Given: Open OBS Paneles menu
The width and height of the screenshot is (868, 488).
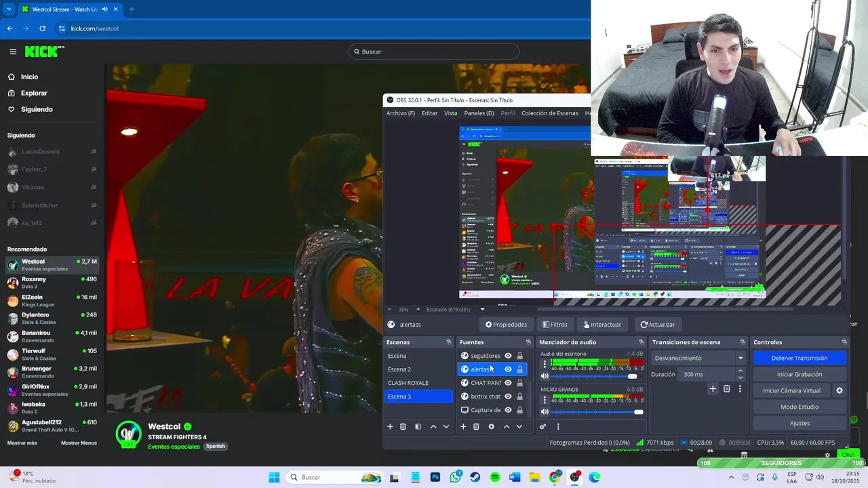Looking at the screenshot, I should click(479, 113).
